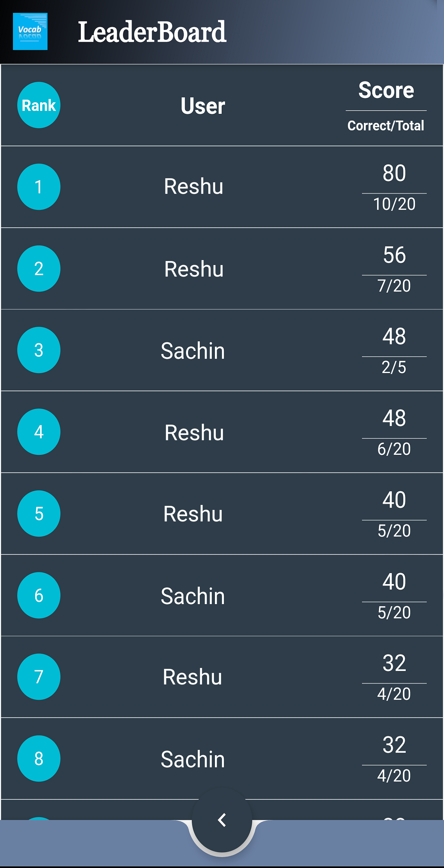The width and height of the screenshot is (444, 868).
Task: Click the LeaderBoard title text
Action: click(x=152, y=32)
